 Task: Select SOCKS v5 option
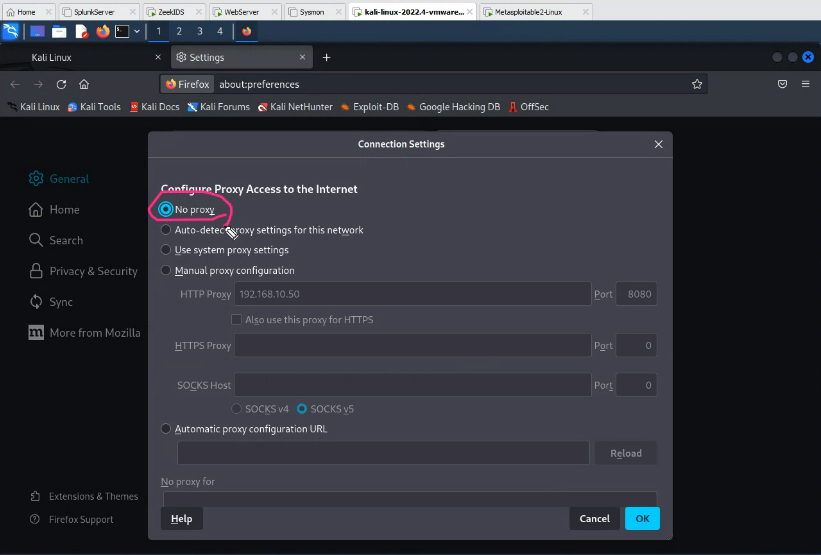[x=302, y=408]
